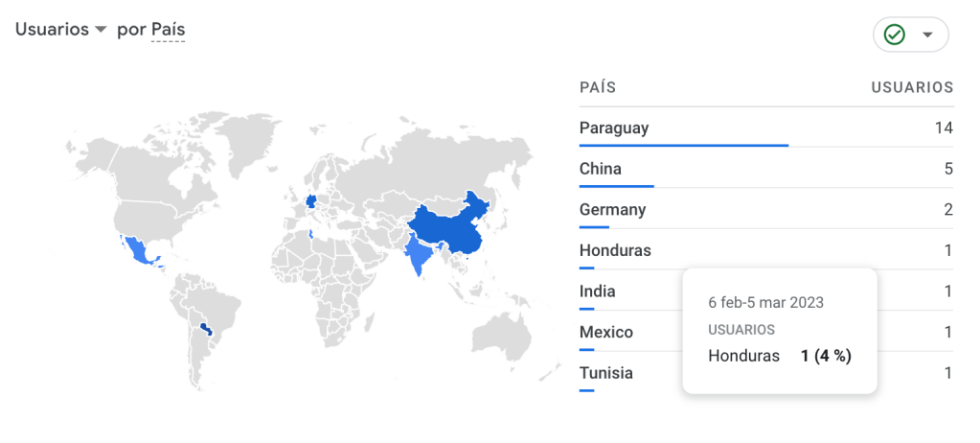Select India in the country list
The height and width of the screenshot is (443, 980).
(598, 291)
